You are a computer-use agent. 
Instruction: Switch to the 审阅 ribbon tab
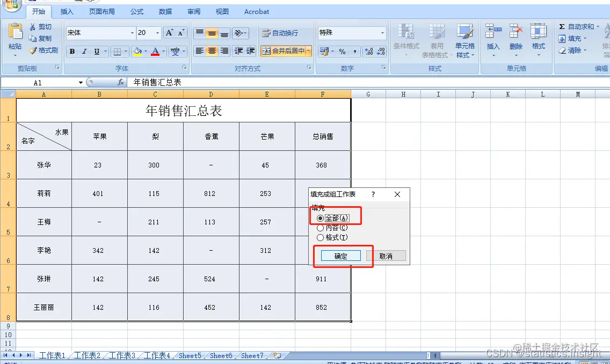tap(194, 12)
